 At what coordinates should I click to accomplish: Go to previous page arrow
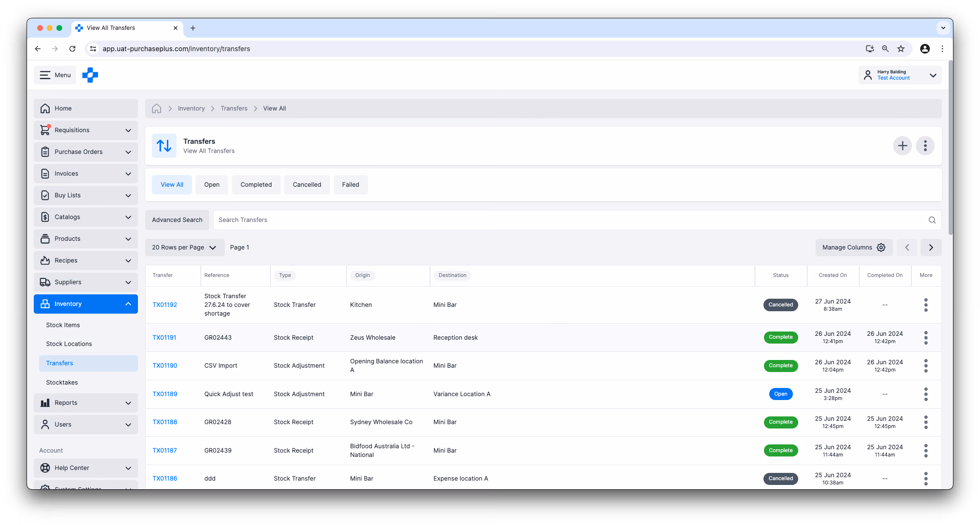click(907, 248)
